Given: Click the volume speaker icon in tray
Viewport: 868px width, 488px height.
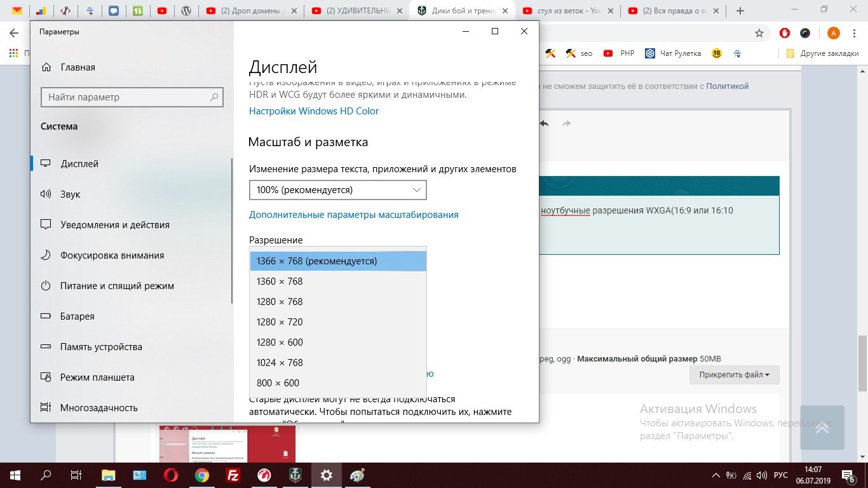Looking at the screenshot, I should pyautogui.click(x=763, y=475).
